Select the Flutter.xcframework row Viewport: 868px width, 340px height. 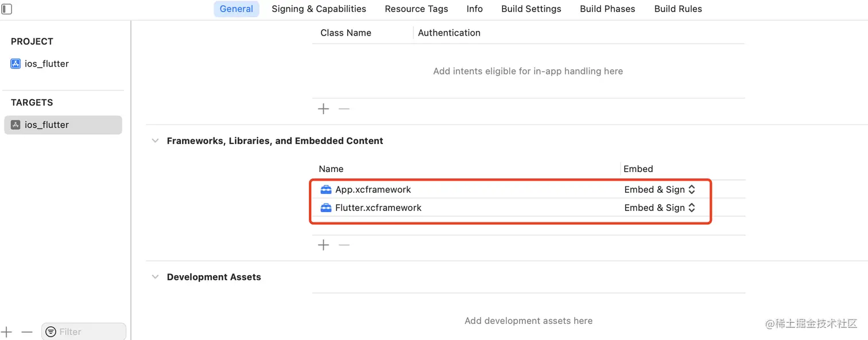[459, 208]
